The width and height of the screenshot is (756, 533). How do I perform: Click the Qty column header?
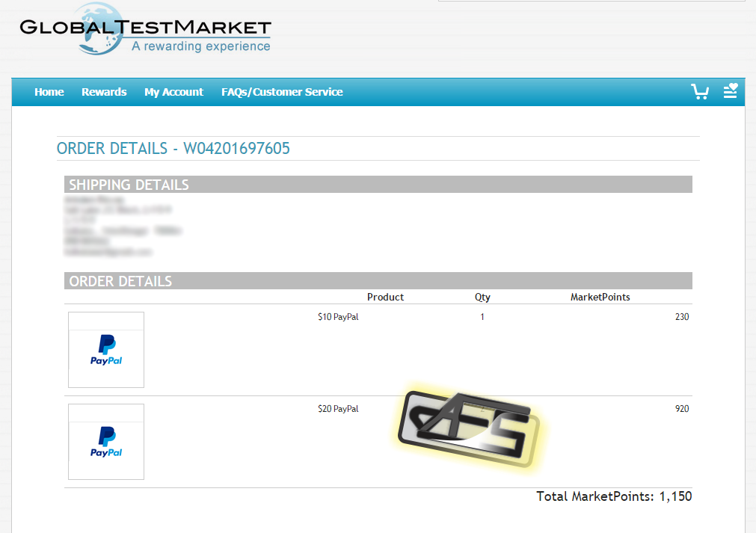(482, 297)
